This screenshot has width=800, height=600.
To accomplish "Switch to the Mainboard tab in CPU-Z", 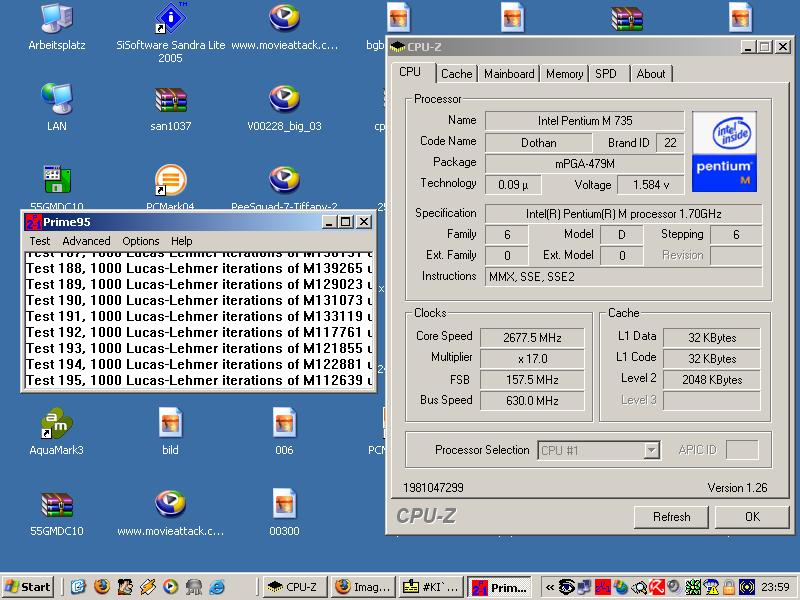I will pos(509,74).
